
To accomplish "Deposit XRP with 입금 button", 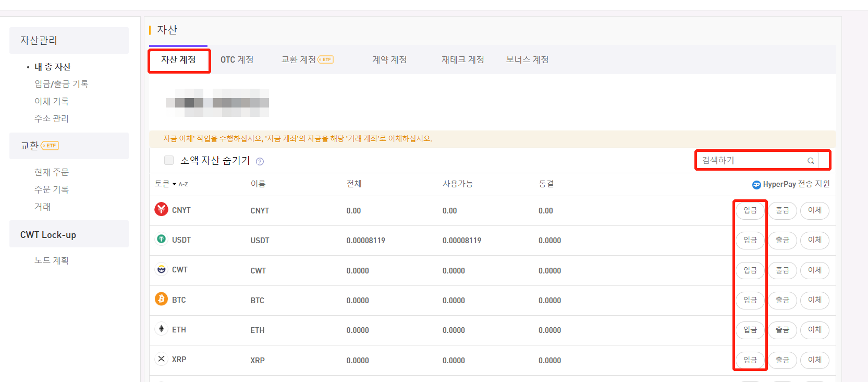I will click(750, 360).
